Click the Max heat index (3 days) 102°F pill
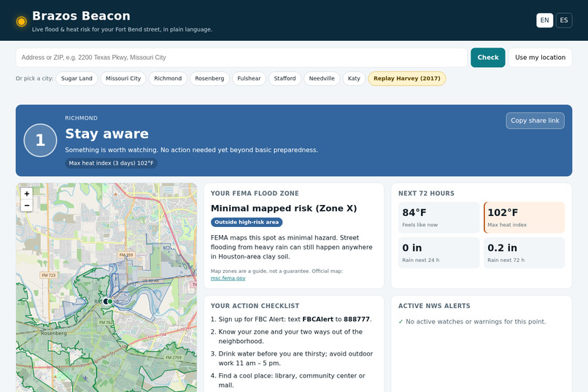This screenshot has width=588, height=392. point(111,164)
